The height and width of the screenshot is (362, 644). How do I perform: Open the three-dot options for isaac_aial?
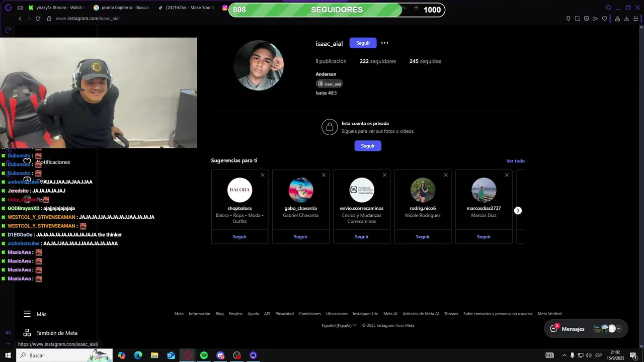coord(385,43)
